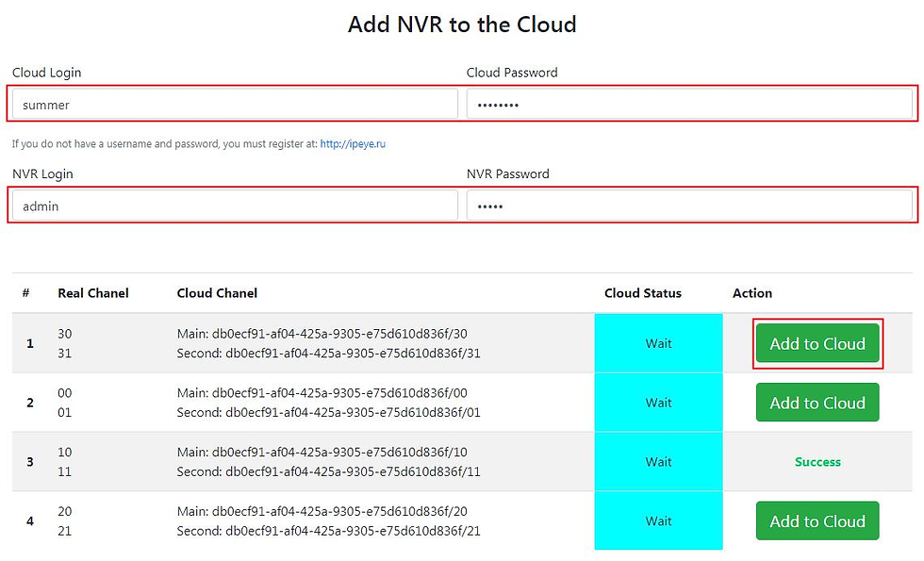924x561 pixels.
Task: Click row number 3 in the table
Action: click(x=30, y=462)
